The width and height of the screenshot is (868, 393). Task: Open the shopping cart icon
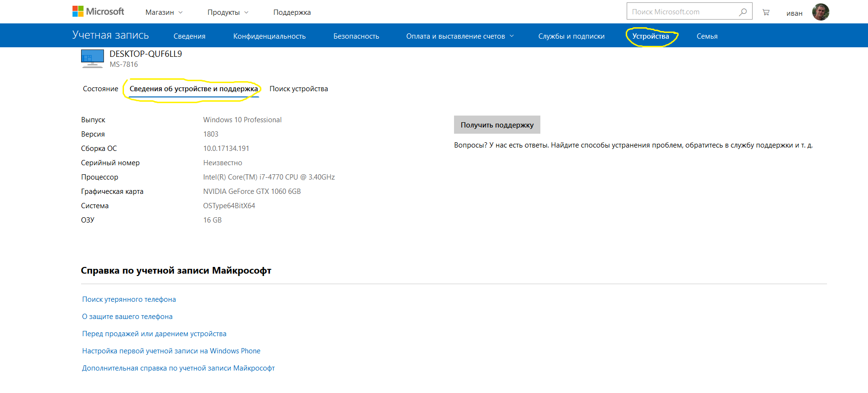pyautogui.click(x=766, y=12)
